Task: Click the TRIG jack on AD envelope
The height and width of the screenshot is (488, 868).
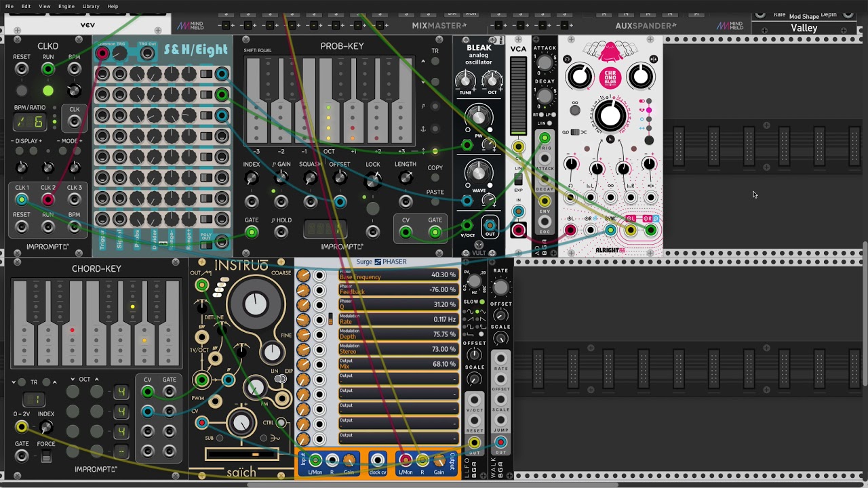Action: pyautogui.click(x=545, y=139)
